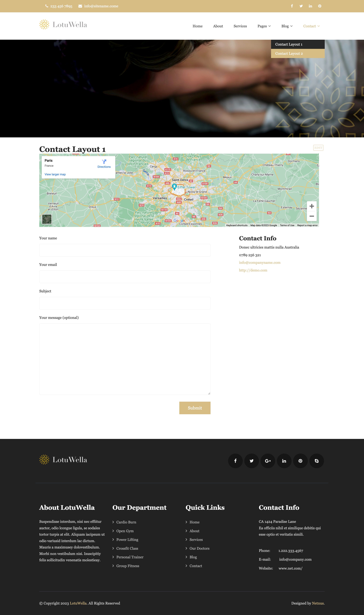
Task: Click the Pinterest icon in top bar
Action: tap(320, 6)
